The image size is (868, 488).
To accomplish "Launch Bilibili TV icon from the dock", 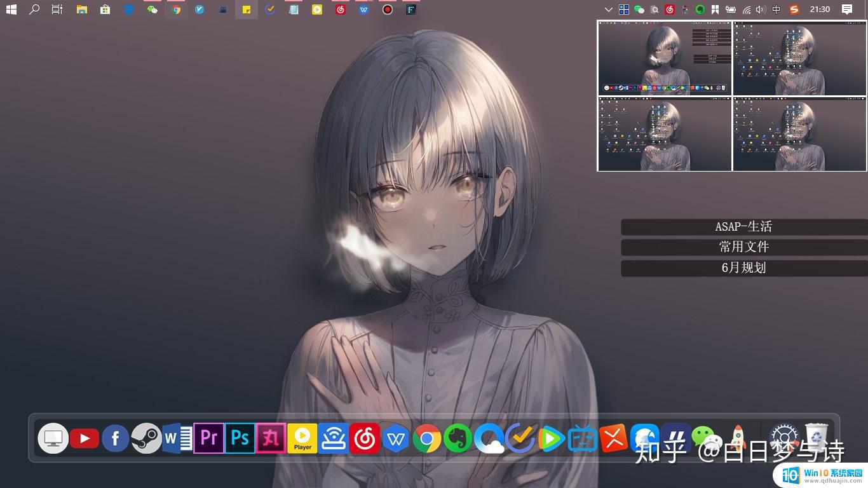I will click(583, 438).
